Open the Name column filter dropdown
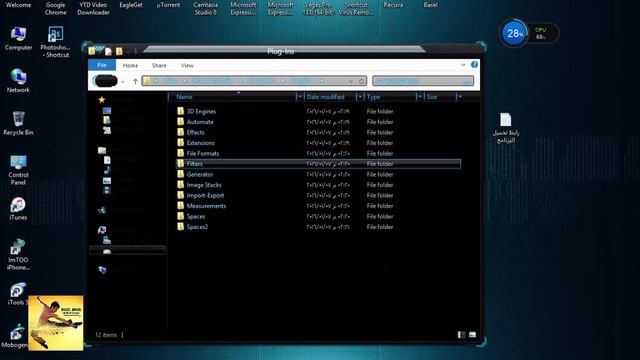Image resolution: width=640 pixels, height=360 pixels. click(300, 97)
